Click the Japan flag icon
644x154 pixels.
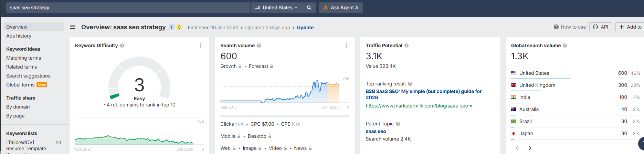click(514, 133)
